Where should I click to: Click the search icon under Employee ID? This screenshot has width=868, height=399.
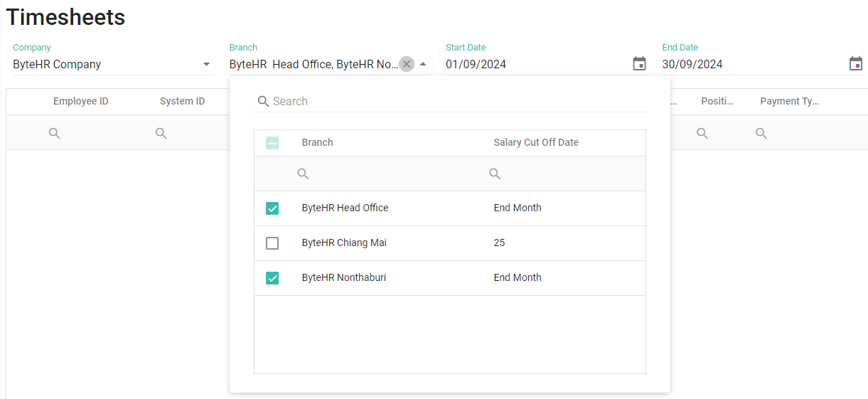(55, 133)
